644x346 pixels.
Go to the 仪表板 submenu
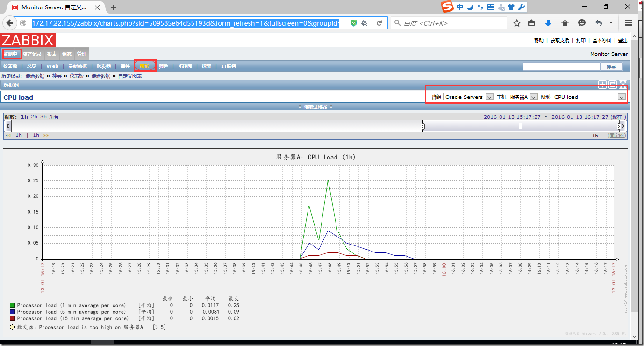point(10,66)
